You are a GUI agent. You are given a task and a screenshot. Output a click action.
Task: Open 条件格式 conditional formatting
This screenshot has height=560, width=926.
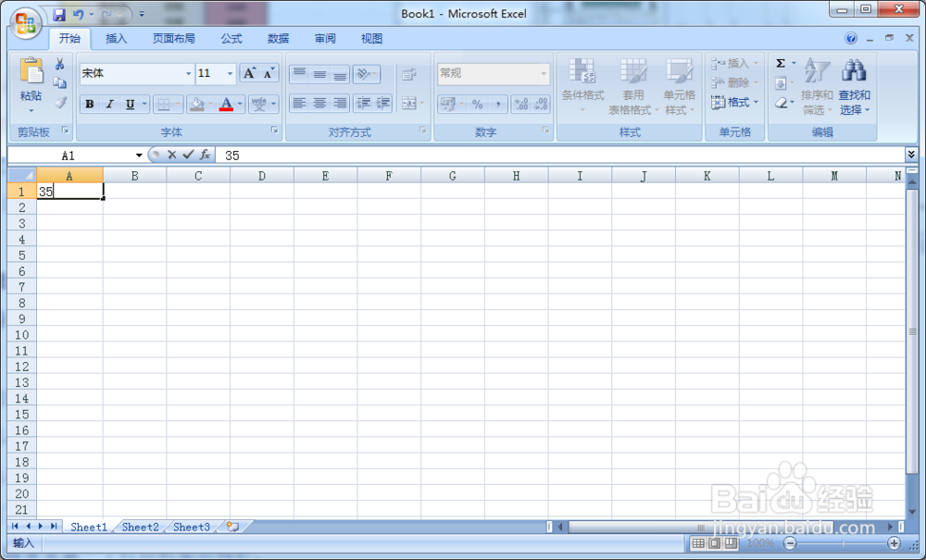pyautogui.click(x=582, y=86)
